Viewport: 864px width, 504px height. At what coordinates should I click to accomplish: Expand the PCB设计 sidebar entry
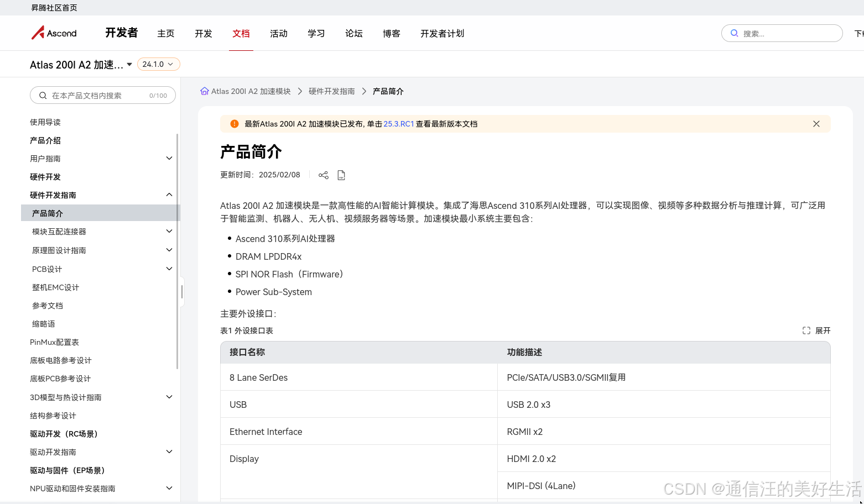pos(169,269)
